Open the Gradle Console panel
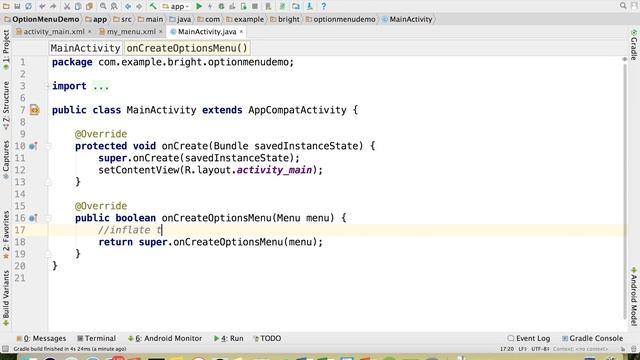640x360 pixels. click(592, 338)
